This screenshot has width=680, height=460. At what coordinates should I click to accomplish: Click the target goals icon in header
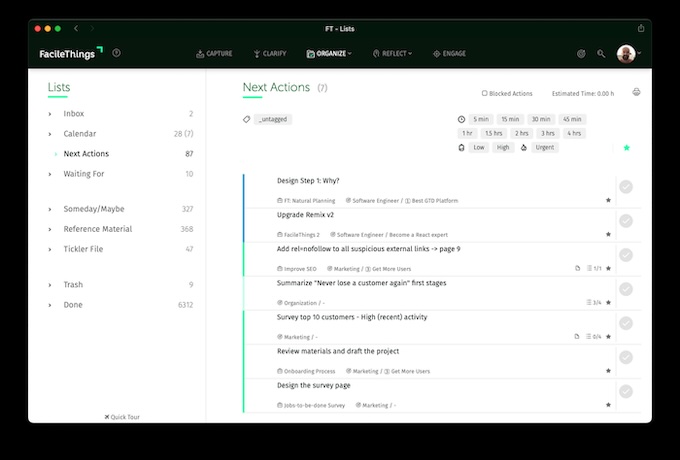581,53
